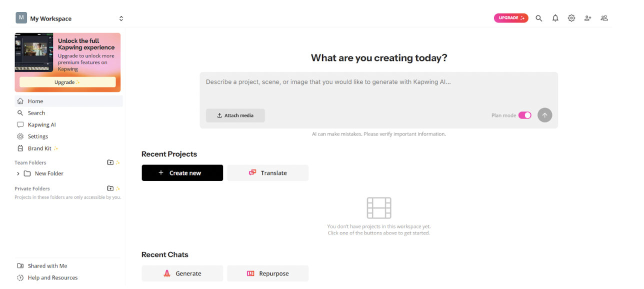The height and width of the screenshot is (289, 644).
Task: Open the notifications bell
Action: coord(555,18)
